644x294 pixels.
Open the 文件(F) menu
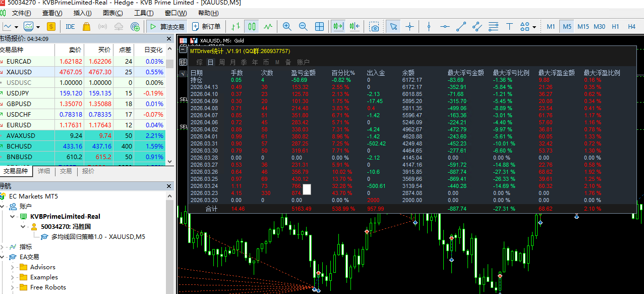(21, 13)
